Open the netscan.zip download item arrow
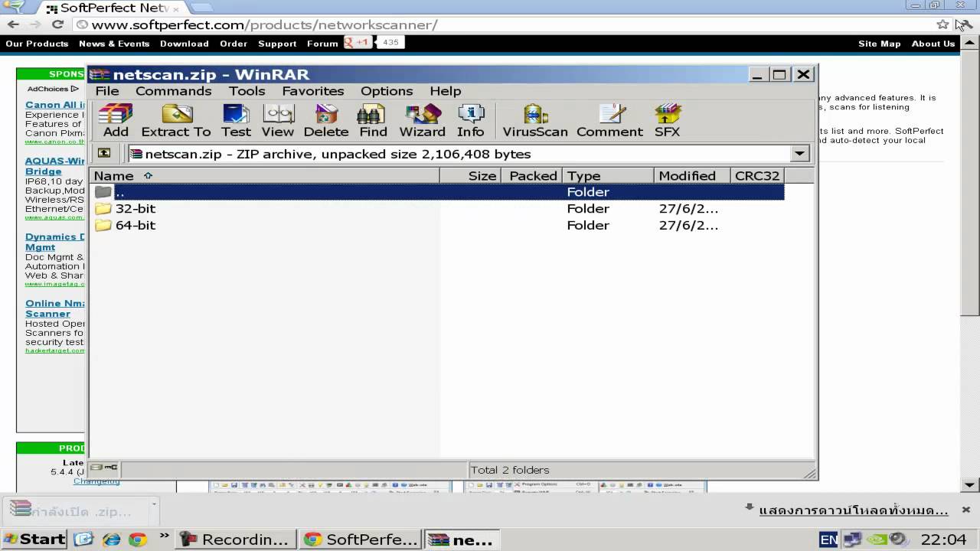This screenshot has width=980, height=551. [154, 504]
